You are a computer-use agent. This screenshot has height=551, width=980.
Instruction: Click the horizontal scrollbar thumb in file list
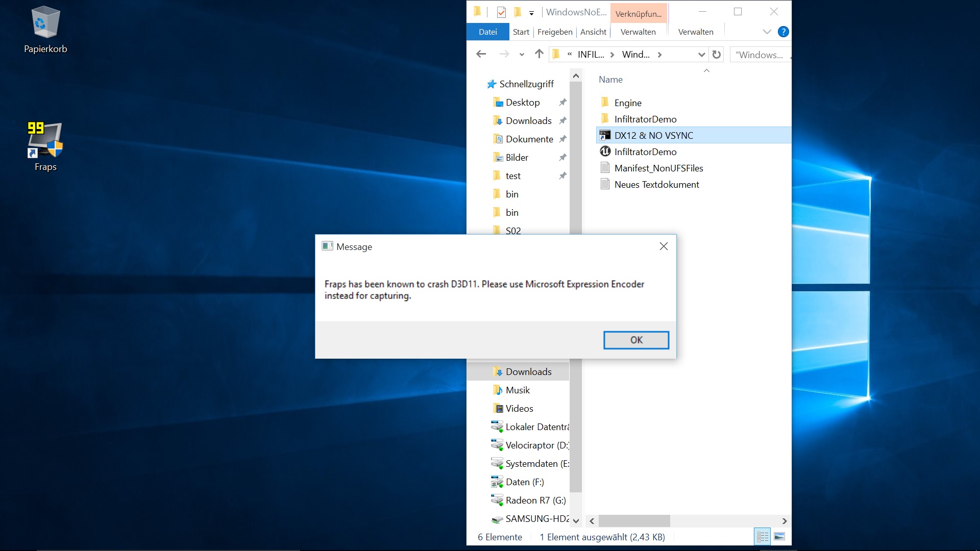[634, 521]
